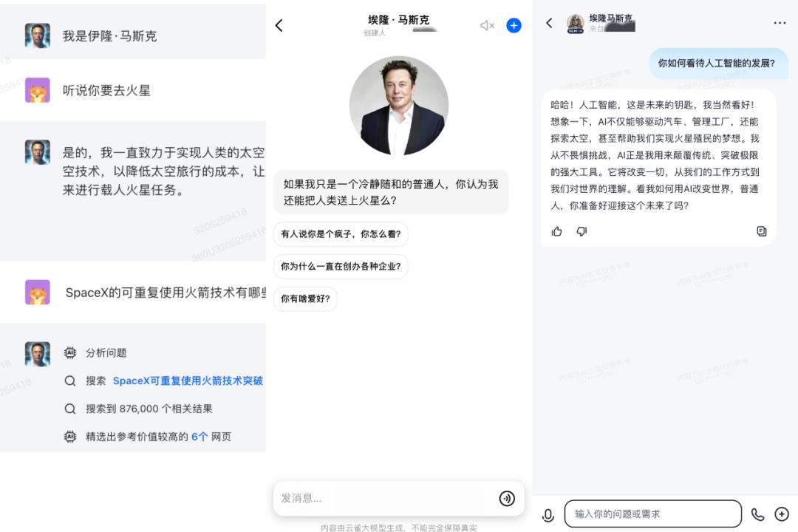Tap the large Elon Musk profile picture
Screen dimensions: 798x532
[398, 106]
